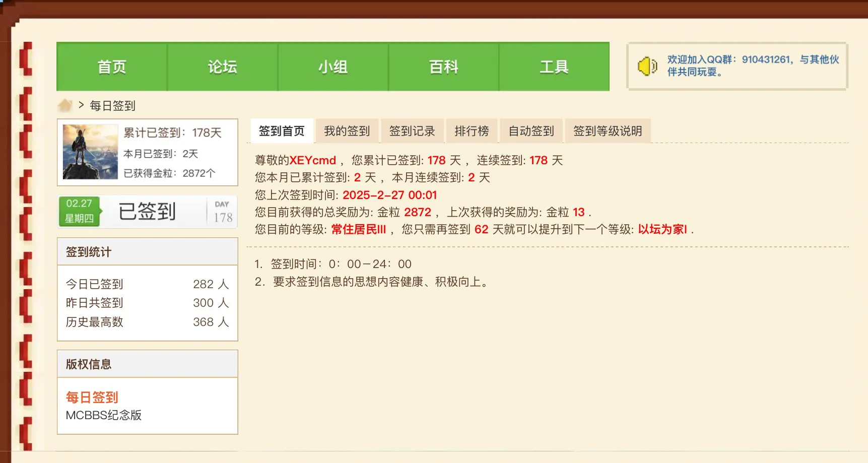Open the 签到记录 tab
Image resolution: width=868 pixels, height=463 pixels.
pos(412,130)
